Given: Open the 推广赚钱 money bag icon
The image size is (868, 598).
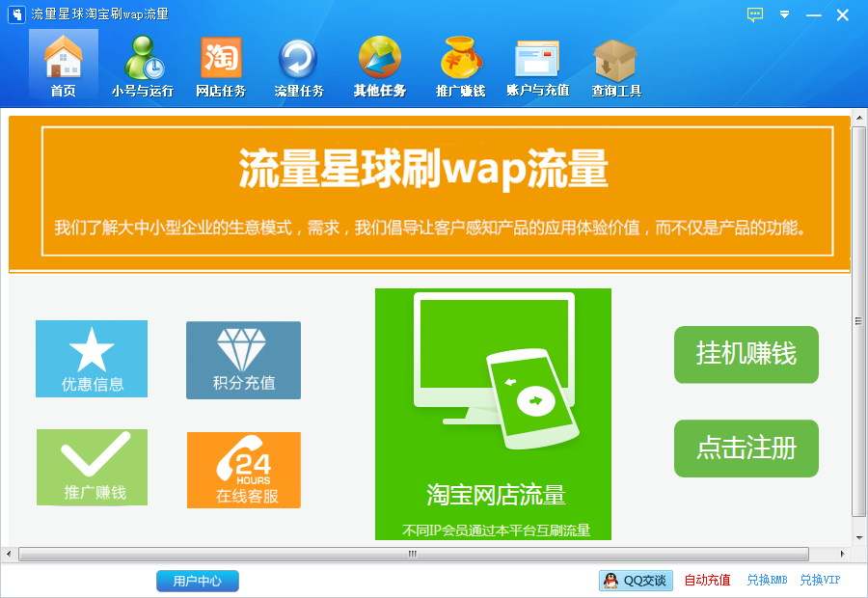Looking at the screenshot, I should (460, 65).
